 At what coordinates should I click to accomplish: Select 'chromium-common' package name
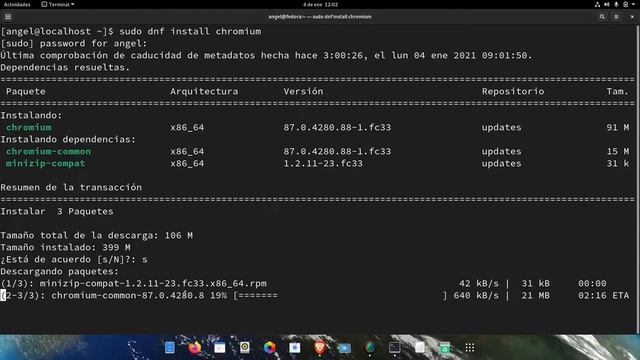pyautogui.click(x=48, y=151)
